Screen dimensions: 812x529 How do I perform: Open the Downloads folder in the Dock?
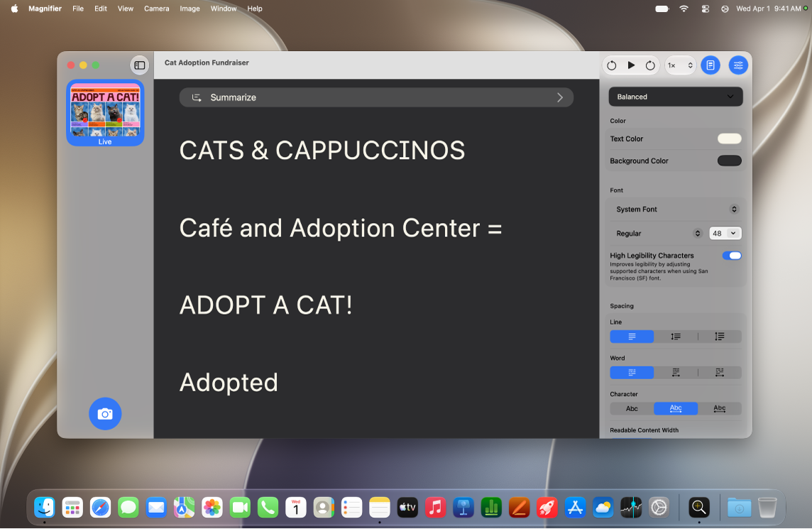pyautogui.click(x=739, y=507)
